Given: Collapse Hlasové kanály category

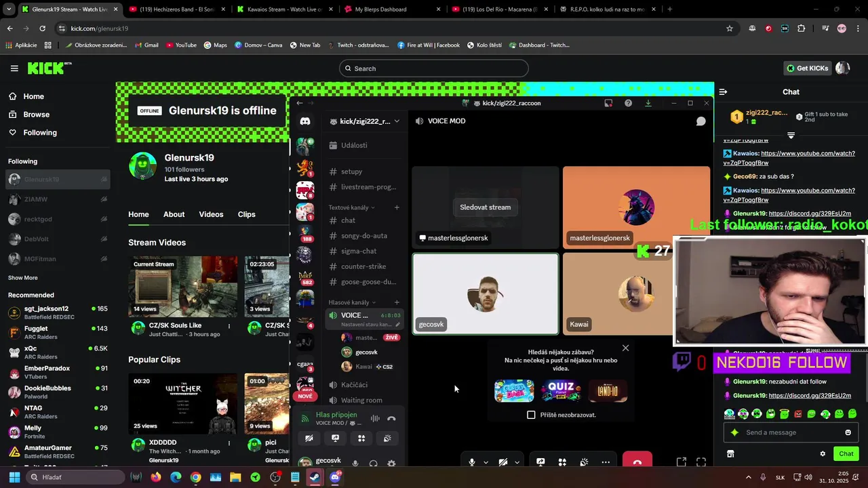Looking at the screenshot, I should 353,302.
